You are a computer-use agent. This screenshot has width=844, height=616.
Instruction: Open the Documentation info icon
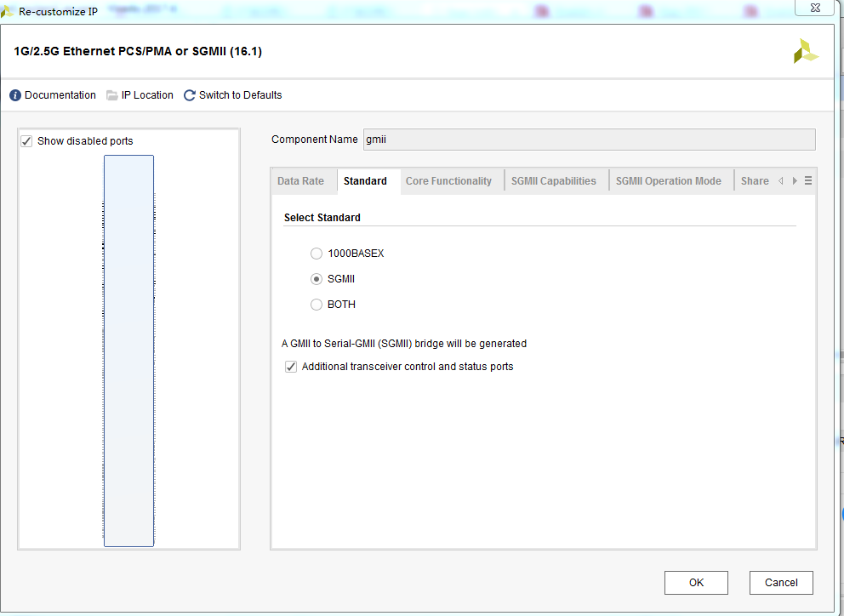pyautogui.click(x=15, y=95)
